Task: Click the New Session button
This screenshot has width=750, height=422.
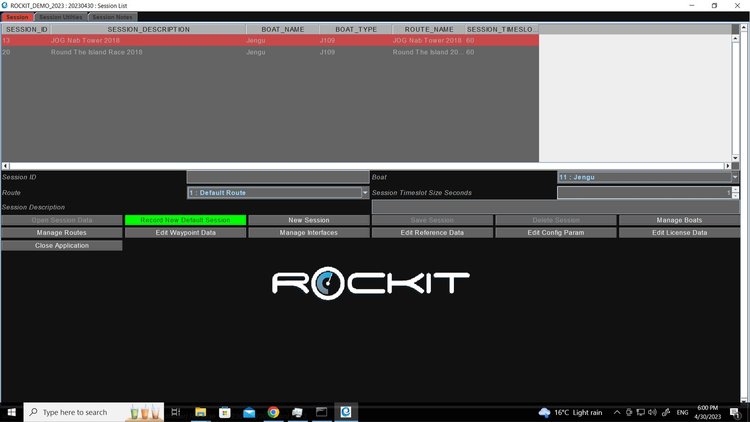Action: click(309, 220)
